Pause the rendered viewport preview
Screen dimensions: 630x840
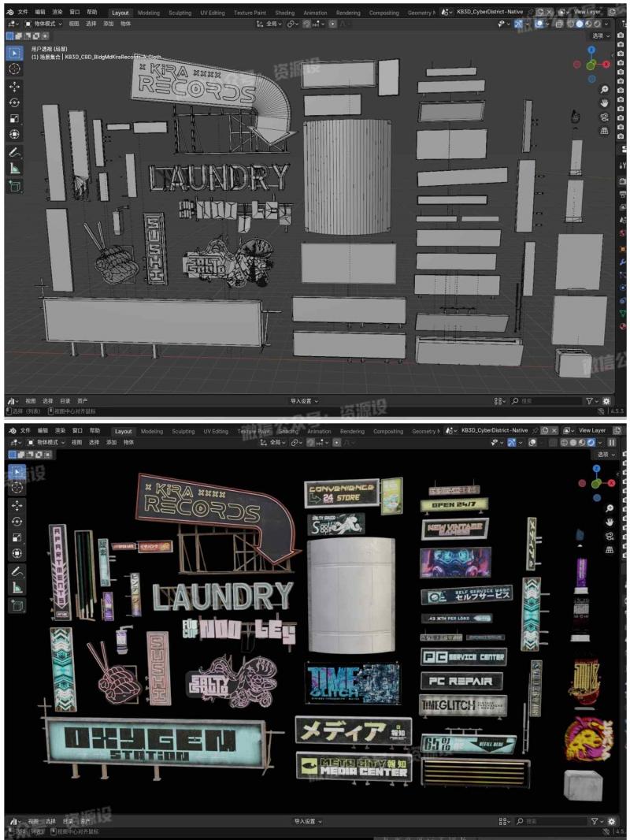pos(612,443)
